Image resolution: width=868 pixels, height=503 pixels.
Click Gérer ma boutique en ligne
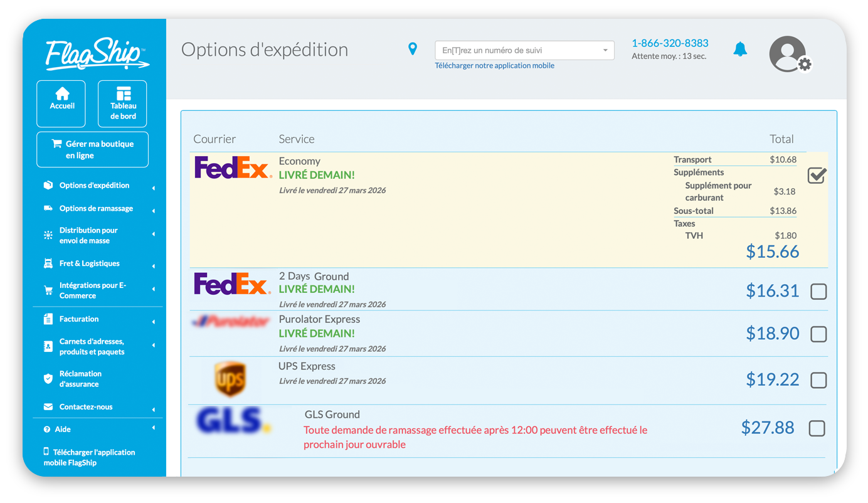point(92,149)
